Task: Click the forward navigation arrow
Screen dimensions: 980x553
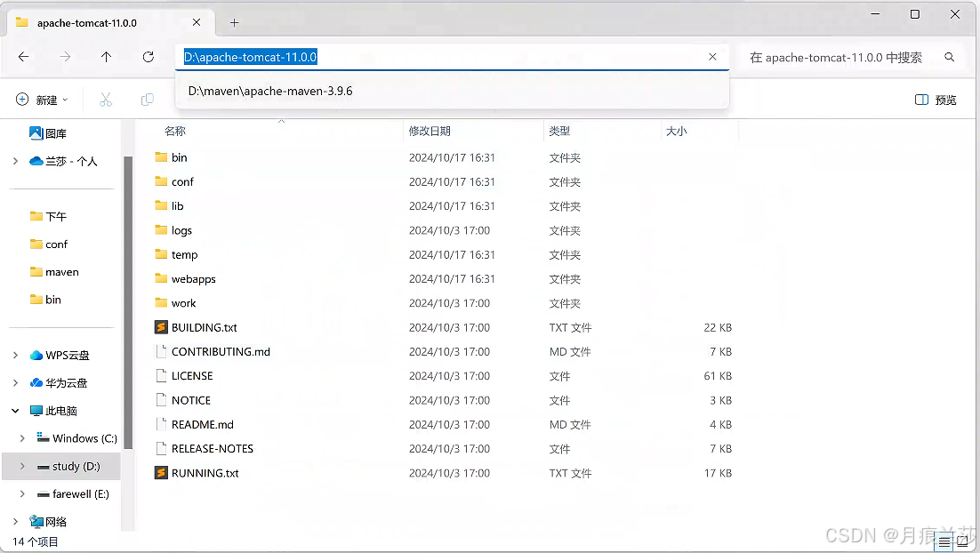Action: tap(65, 57)
